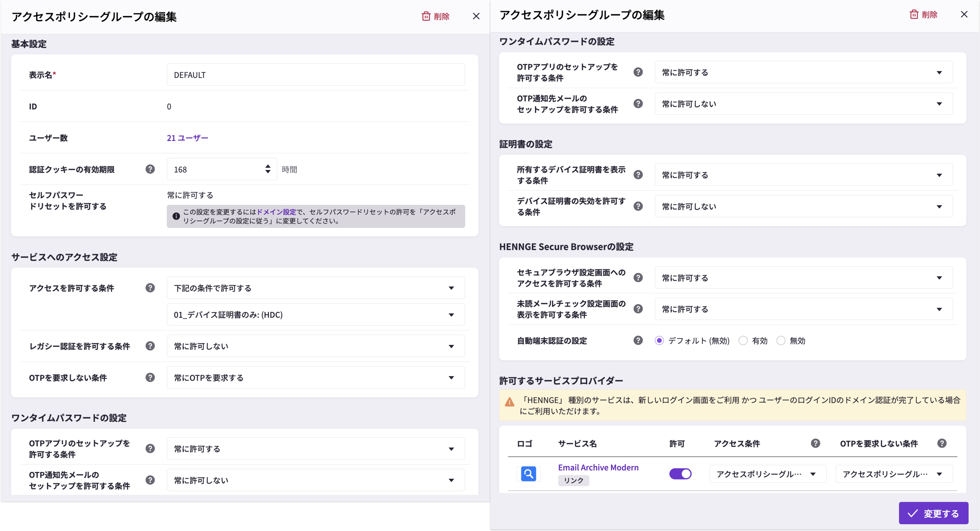This screenshot has height=531, width=980.
Task: Open 常にOTPを要求する dropdown
Action: pyautogui.click(x=316, y=378)
